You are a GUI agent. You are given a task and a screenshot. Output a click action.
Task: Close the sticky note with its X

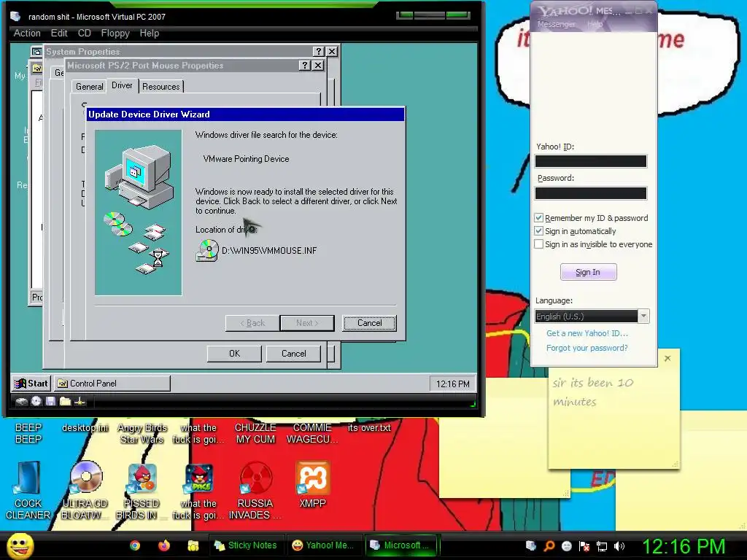click(x=667, y=358)
